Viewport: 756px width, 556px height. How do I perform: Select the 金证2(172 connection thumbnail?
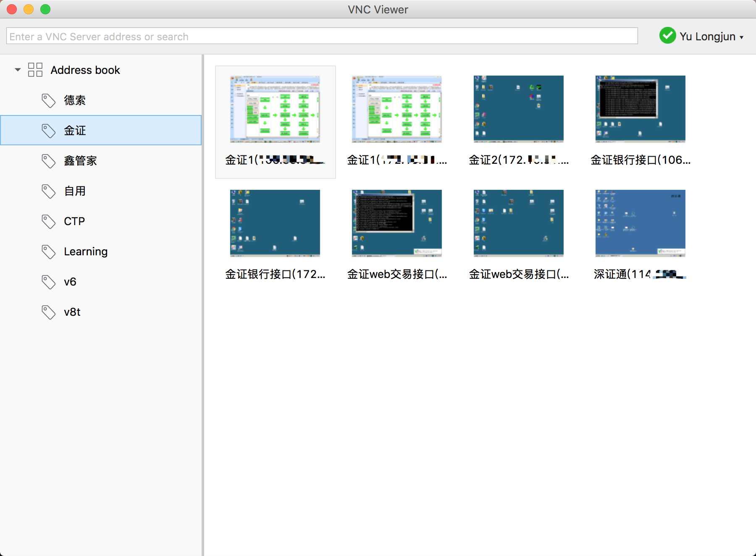[519, 109]
